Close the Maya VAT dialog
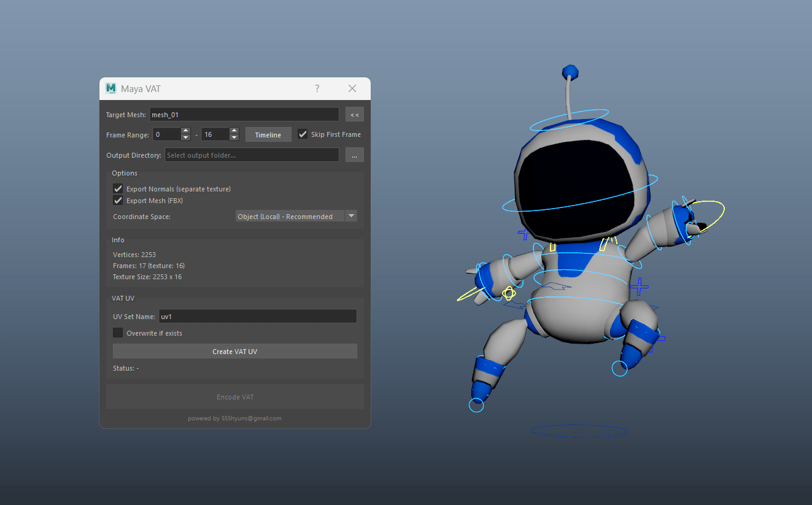The width and height of the screenshot is (812, 505). 352,88
